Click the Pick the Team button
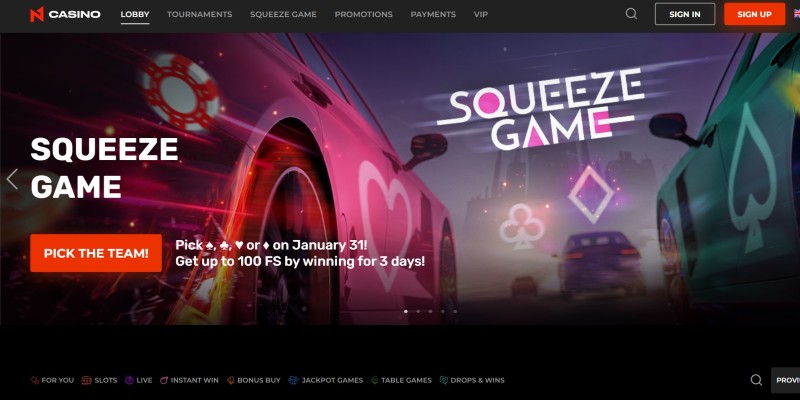This screenshot has height=400, width=800. 96,253
